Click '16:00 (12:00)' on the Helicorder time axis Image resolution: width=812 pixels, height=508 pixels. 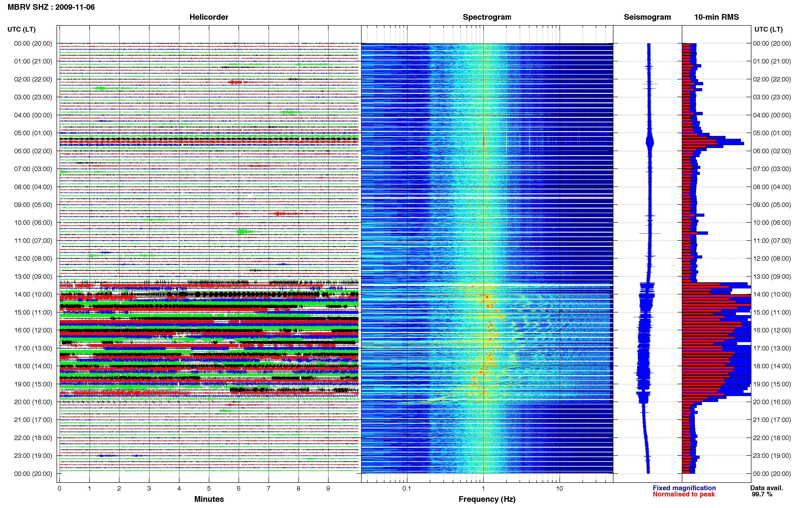(33, 330)
